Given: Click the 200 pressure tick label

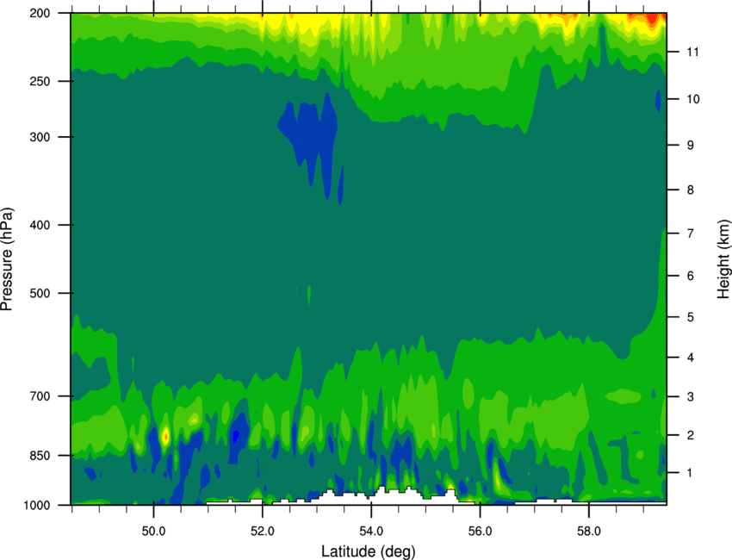Looking at the screenshot, I should (x=40, y=13).
